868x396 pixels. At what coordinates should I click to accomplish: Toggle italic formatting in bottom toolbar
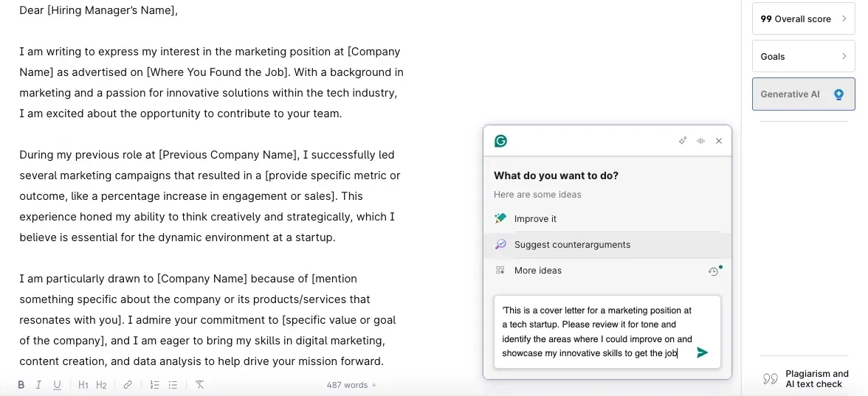pyautogui.click(x=38, y=385)
